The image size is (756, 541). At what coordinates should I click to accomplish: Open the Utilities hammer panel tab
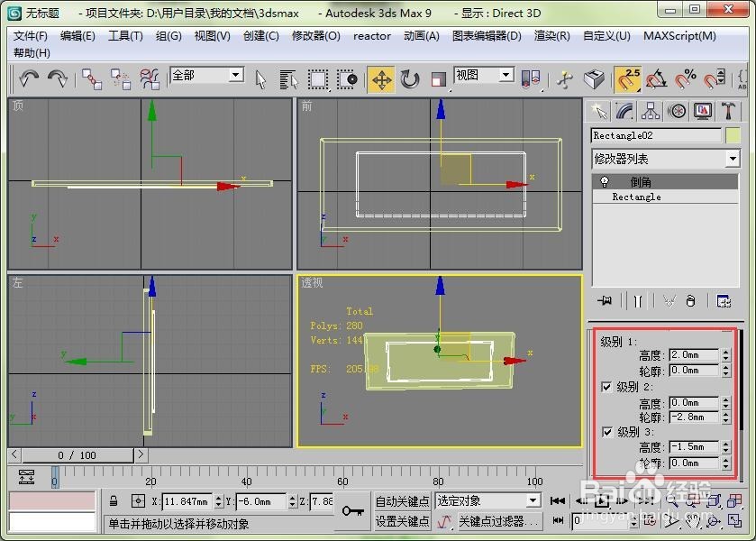coord(729,112)
